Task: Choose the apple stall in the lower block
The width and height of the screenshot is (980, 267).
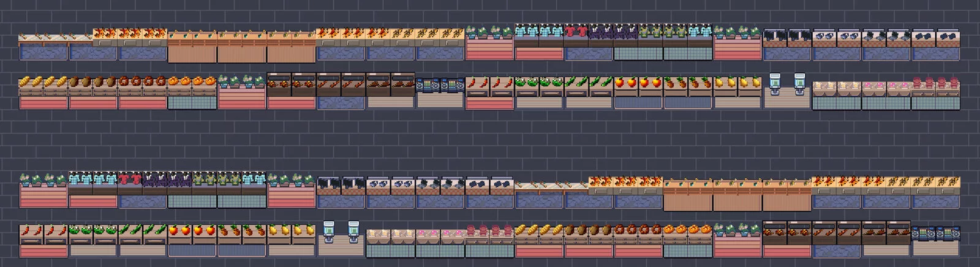Action: click(192, 240)
